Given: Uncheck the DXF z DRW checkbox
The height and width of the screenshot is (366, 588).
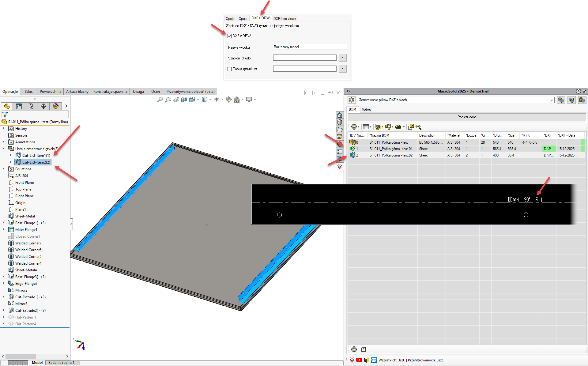Looking at the screenshot, I should point(230,36).
